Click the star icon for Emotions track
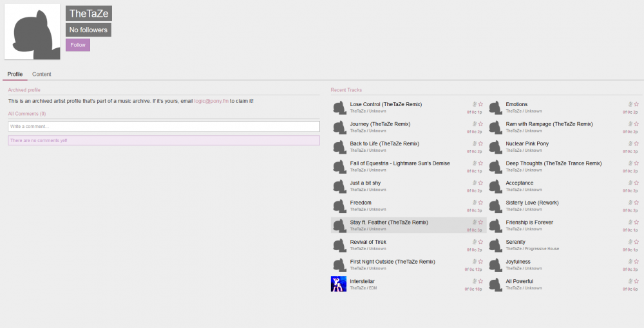This screenshot has width=644, height=328. (636, 104)
